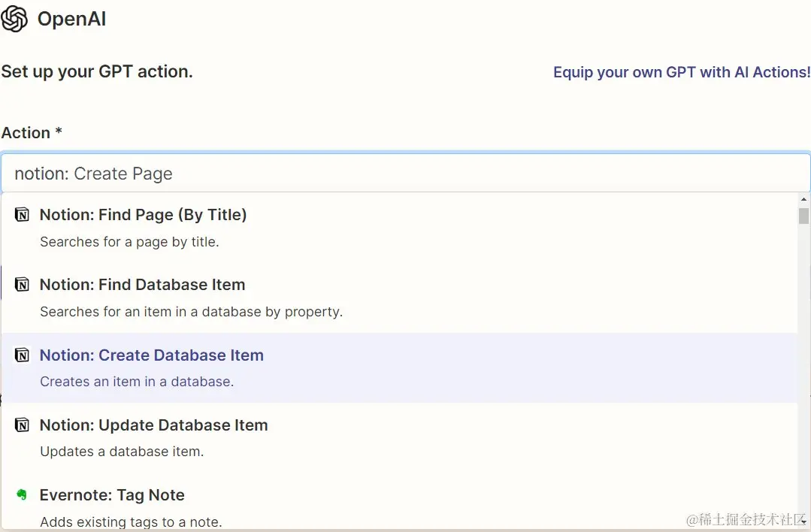
Task: Click the description 'Searches for a page by title.'
Action: (x=129, y=242)
